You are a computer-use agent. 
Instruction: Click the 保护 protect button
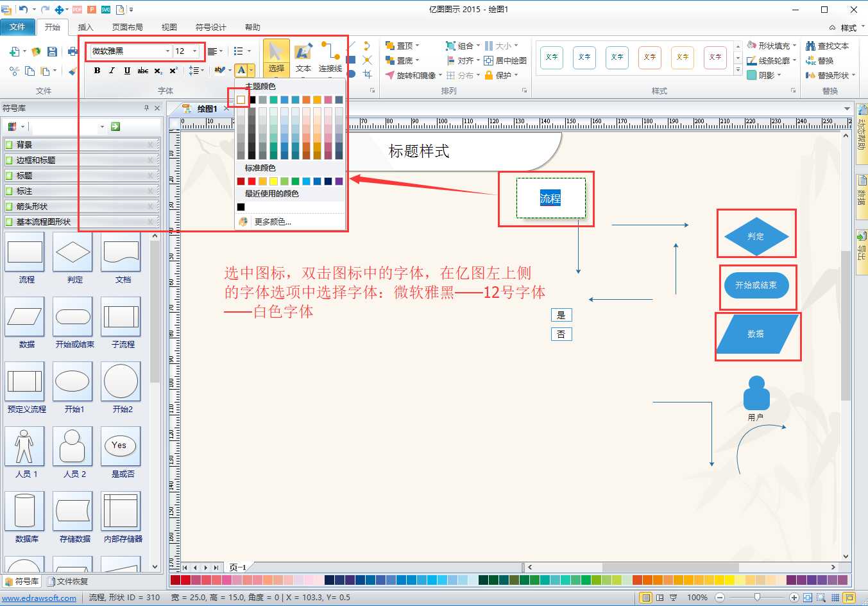point(501,75)
